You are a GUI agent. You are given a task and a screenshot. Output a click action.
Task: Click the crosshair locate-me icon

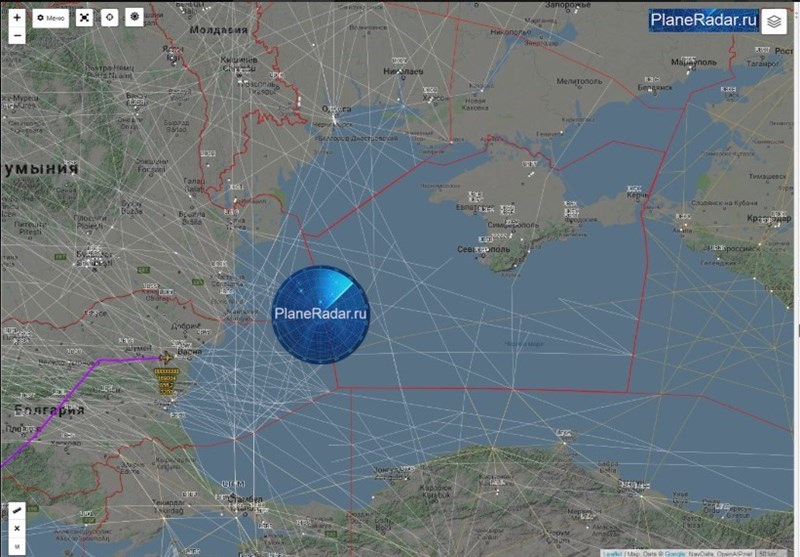point(109,18)
